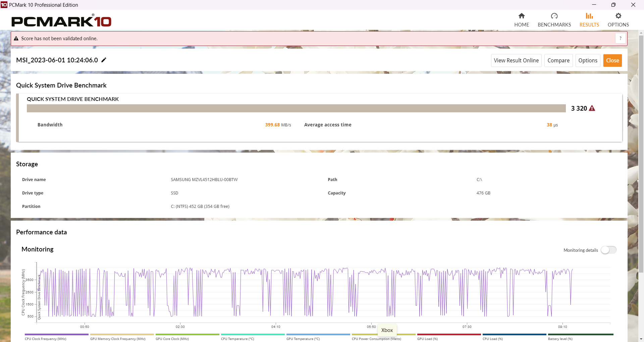Image resolution: width=644 pixels, height=342 pixels.
Task: Edit the result name with pencil icon
Action: [x=104, y=60]
